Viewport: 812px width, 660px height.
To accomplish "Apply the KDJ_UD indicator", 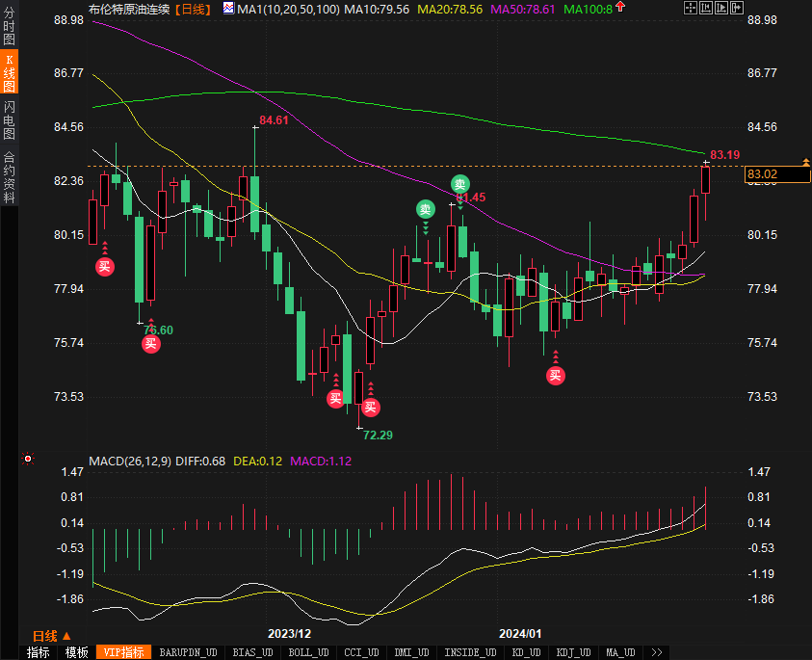I will [574, 652].
